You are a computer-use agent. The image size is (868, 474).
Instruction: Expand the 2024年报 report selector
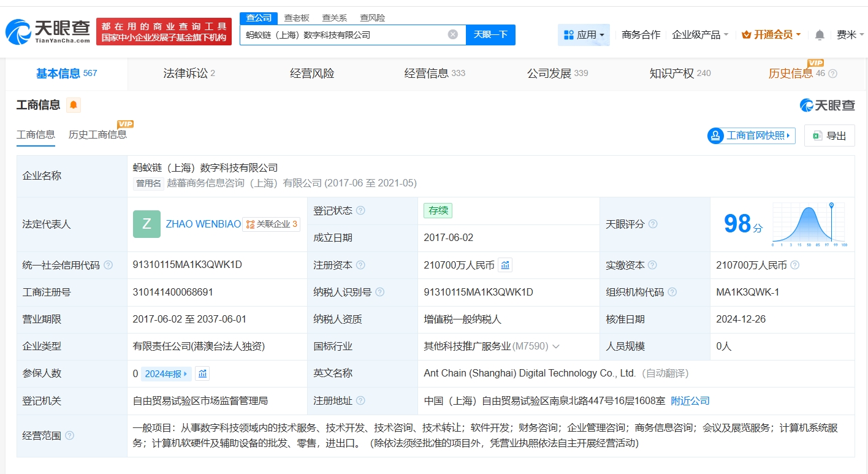(x=166, y=373)
